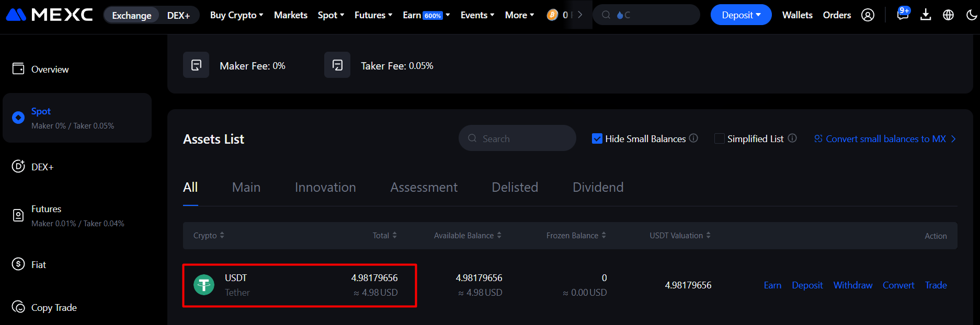Image resolution: width=980 pixels, height=325 pixels.
Task: Sort assets by Total column
Action: click(x=384, y=236)
